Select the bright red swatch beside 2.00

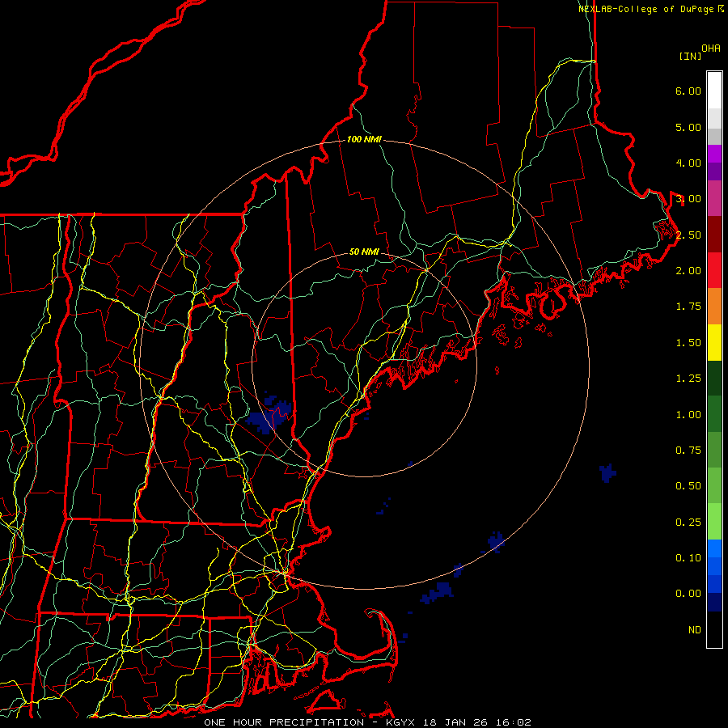[714, 270]
